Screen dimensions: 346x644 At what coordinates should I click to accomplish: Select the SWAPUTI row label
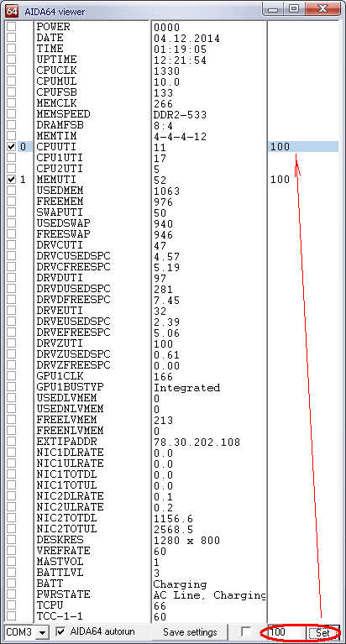pos(60,212)
